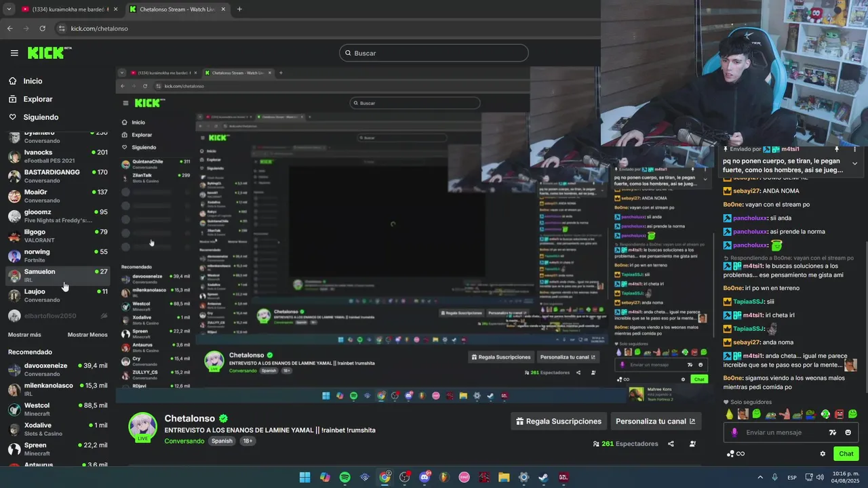
Task: Open Explorar in Kick sidebar
Action: click(x=38, y=99)
